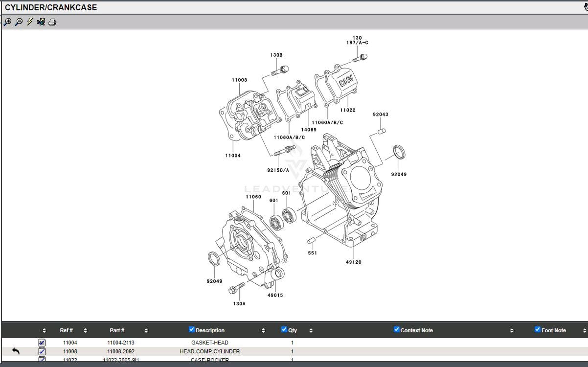
Task: Disable the Qty column checkbox
Action: point(283,330)
